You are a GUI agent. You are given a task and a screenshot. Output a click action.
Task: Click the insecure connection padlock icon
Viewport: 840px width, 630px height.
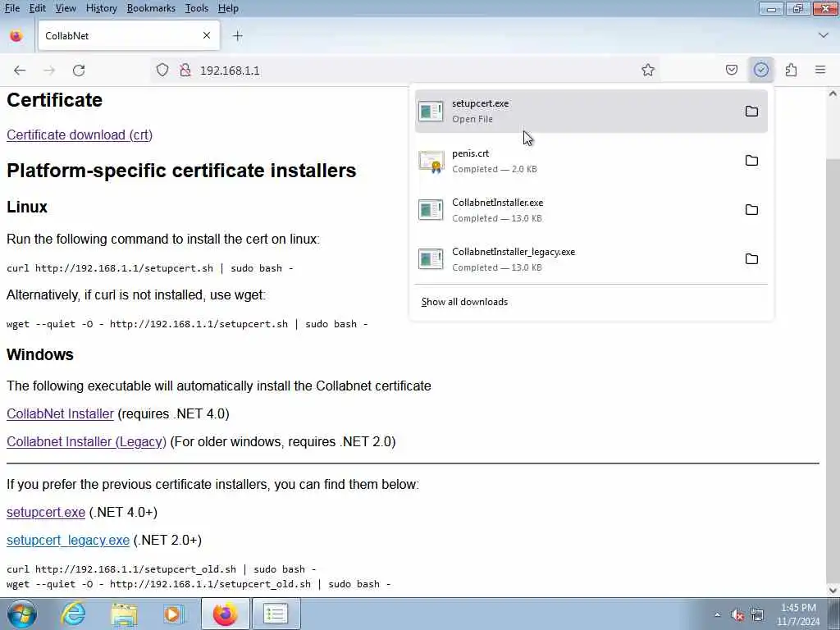pyautogui.click(x=185, y=71)
